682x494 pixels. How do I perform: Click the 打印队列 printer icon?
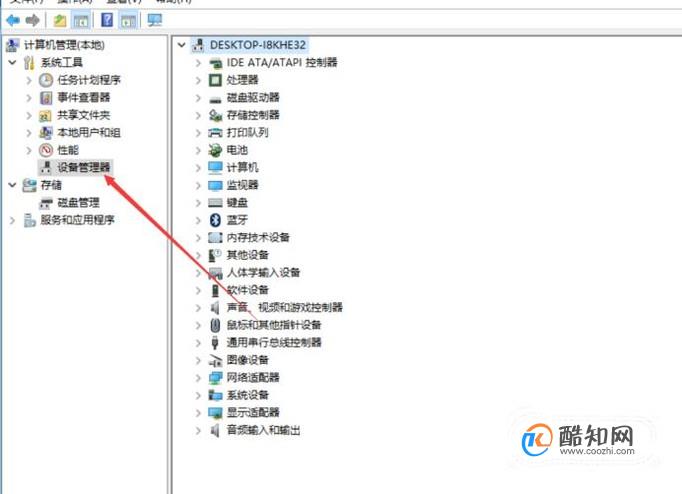215,133
